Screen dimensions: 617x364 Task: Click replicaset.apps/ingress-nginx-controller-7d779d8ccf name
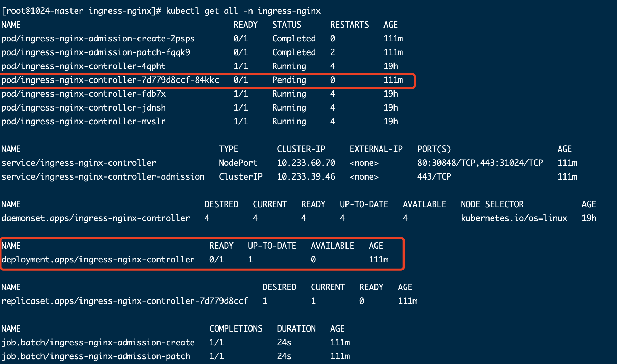tap(125, 301)
